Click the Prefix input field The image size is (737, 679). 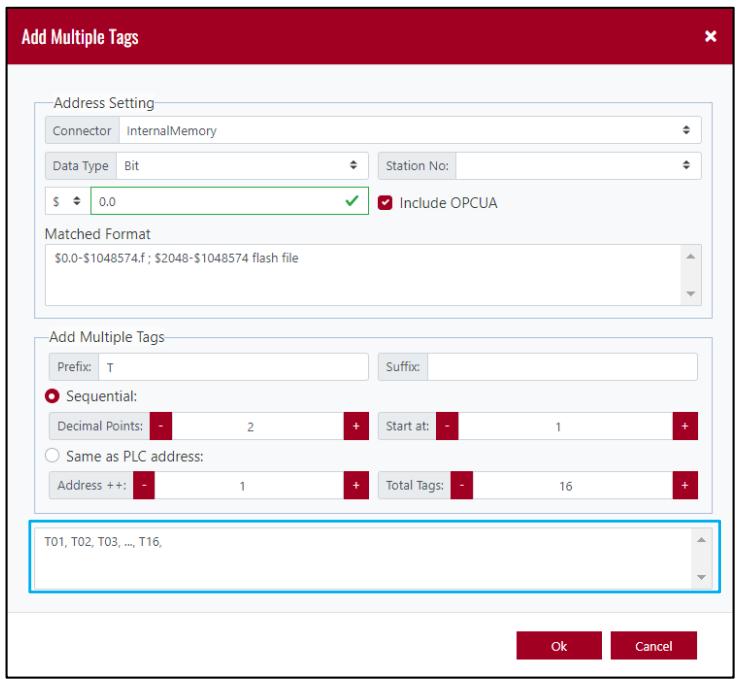coord(233,367)
